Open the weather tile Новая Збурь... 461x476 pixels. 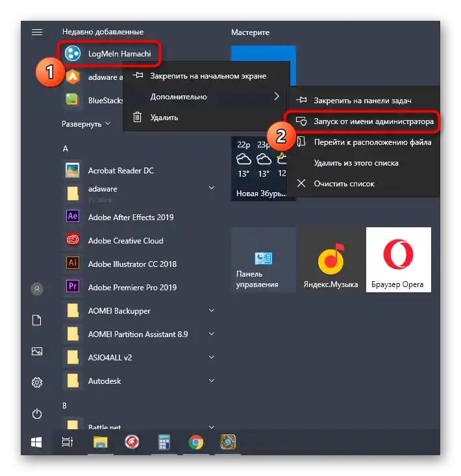(x=260, y=169)
